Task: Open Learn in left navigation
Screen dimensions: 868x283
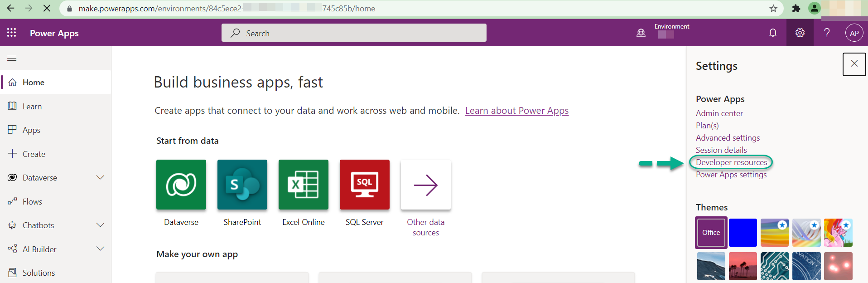Action: click(x=56, y=106)
